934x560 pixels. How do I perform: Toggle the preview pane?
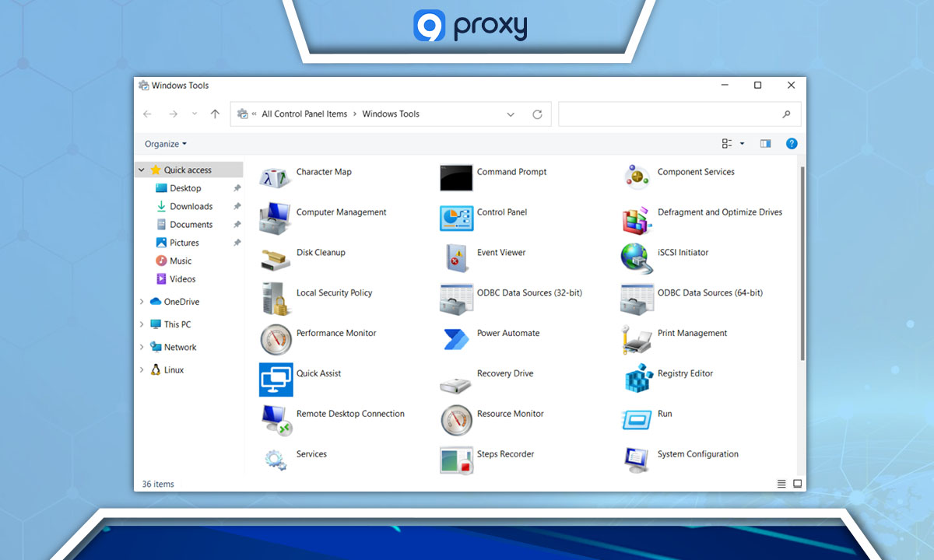[765, 143]
